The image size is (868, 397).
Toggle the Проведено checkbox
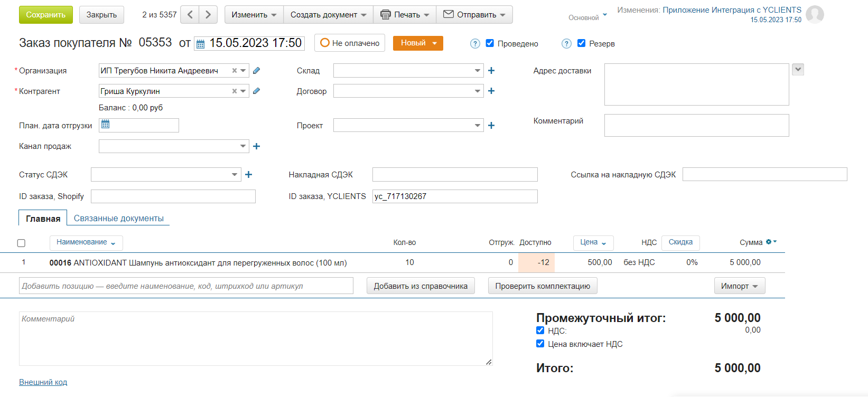point(490,43)
